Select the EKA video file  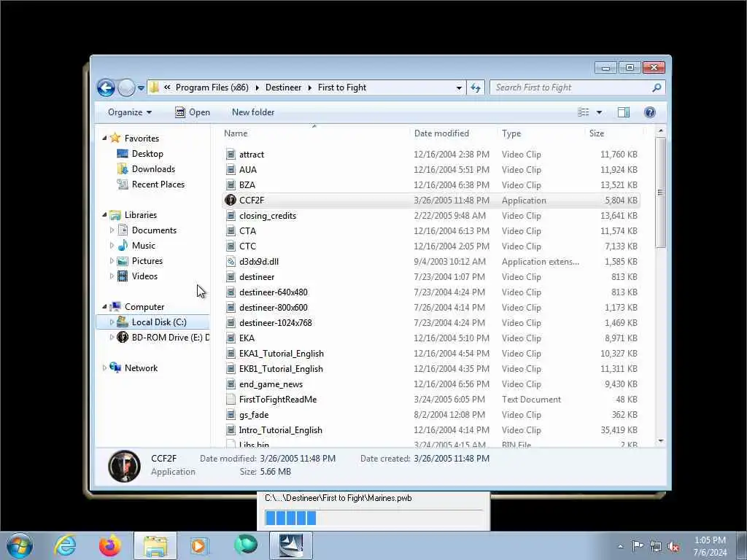click(x=247, y=338)
